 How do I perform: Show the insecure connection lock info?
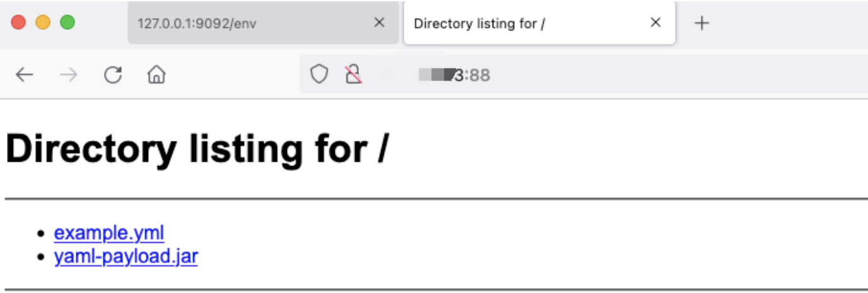tap(353, 75)
